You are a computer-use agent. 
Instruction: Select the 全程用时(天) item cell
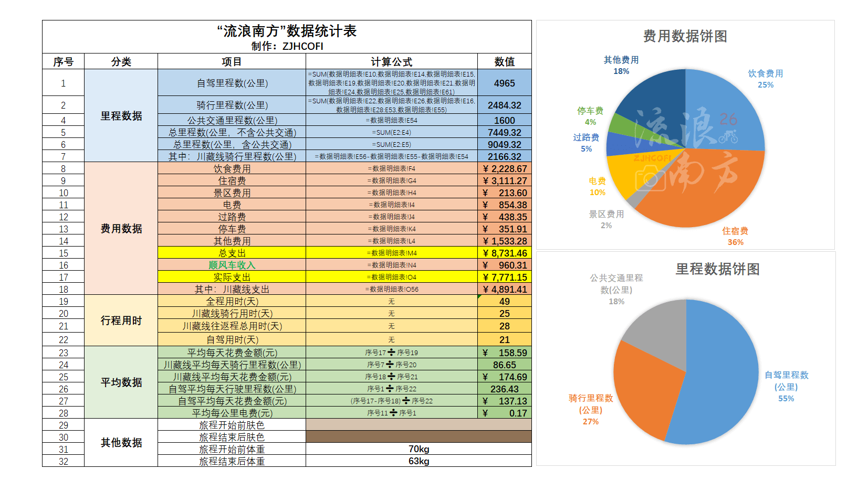click(x=232, y=301)
